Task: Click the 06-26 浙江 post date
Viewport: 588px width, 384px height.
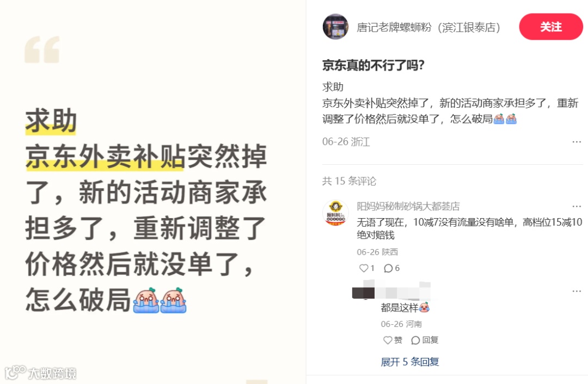Action: (346, 142)
